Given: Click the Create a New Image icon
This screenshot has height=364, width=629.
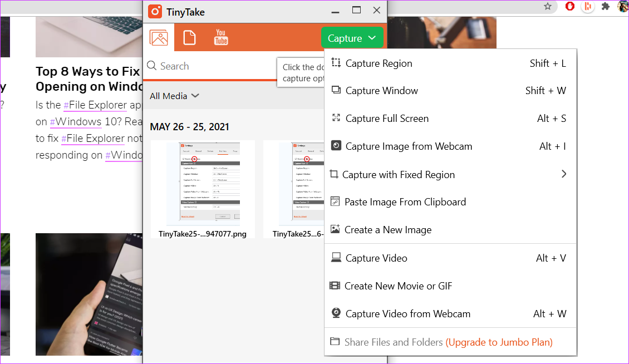Looking at the screenshot, I should click(x=335, y=229).
